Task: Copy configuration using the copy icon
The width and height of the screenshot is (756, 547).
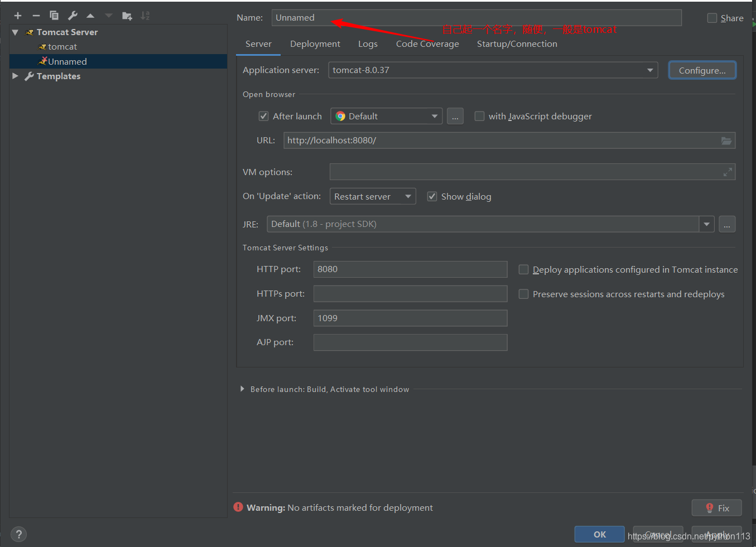Action: [54, 16]
